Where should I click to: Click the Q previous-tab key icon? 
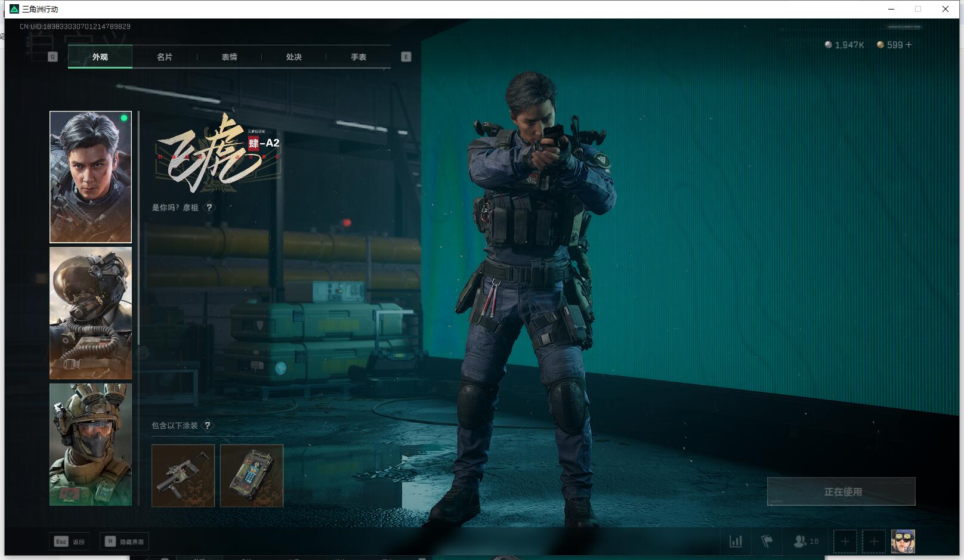pyautogui.click(x=52, y=57)
